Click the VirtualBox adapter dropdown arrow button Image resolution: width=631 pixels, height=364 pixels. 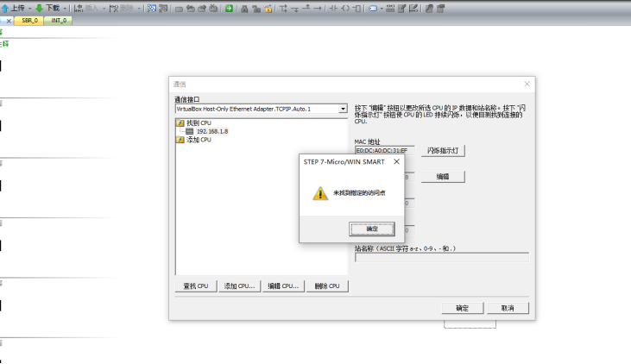[343, 109]
